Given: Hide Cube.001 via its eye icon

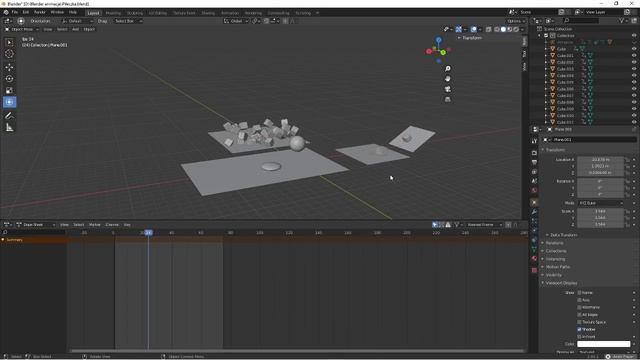Looking at the screenshot, I should [634, 56].
